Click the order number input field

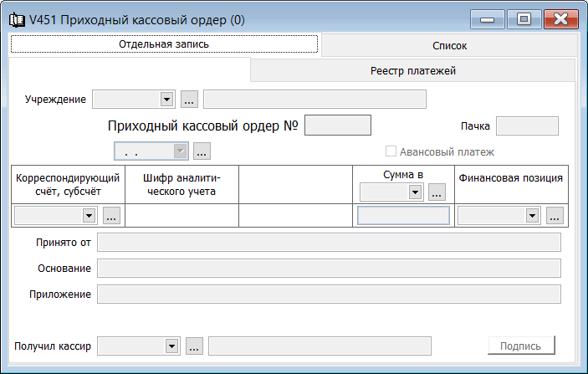pyautogui.click(x=338, y=126)
